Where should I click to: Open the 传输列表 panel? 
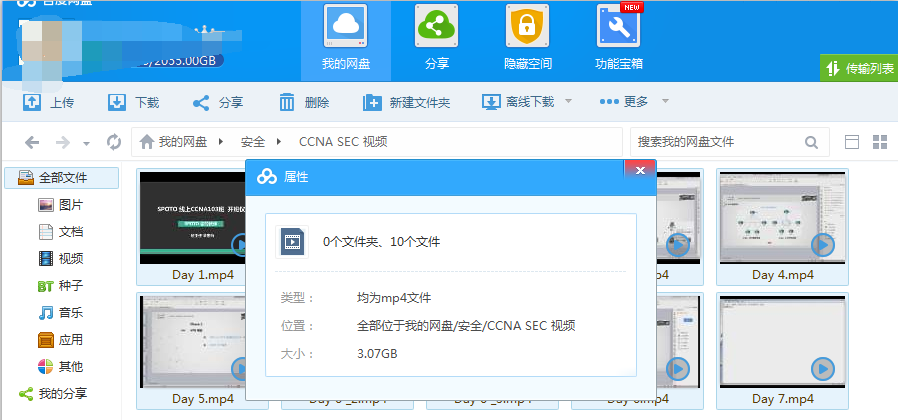859,68
